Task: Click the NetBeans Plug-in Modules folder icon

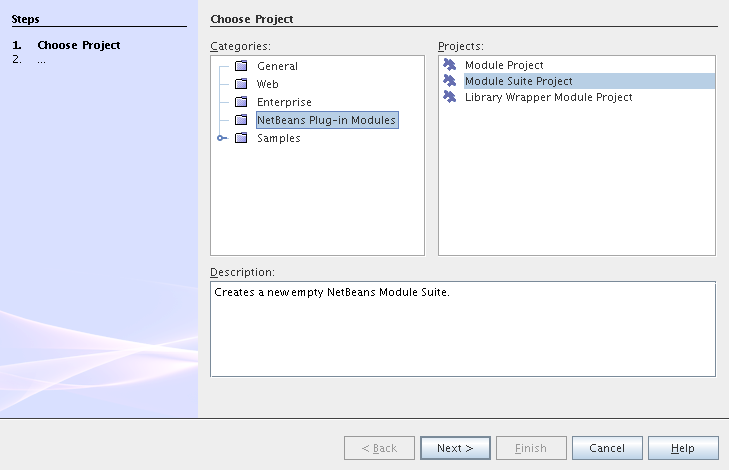Action: coord(240,120)
